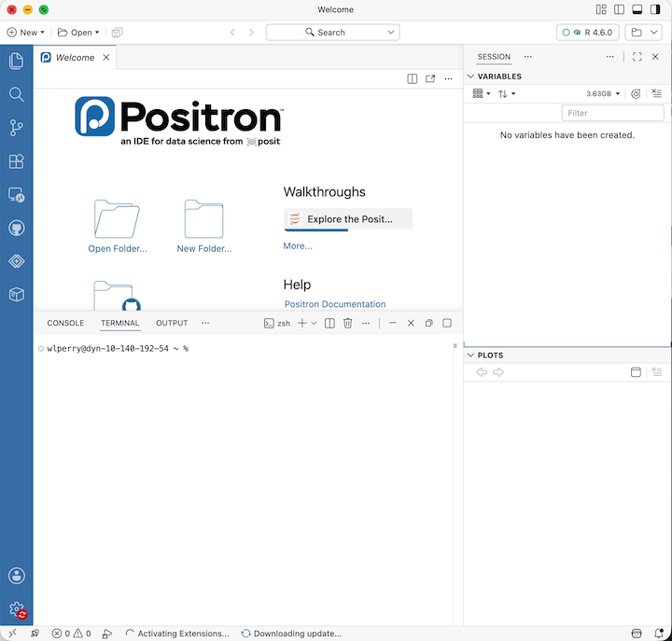Open variables grouping dropdown
This screenshot has width=672, height=641.
pos(482,93)
